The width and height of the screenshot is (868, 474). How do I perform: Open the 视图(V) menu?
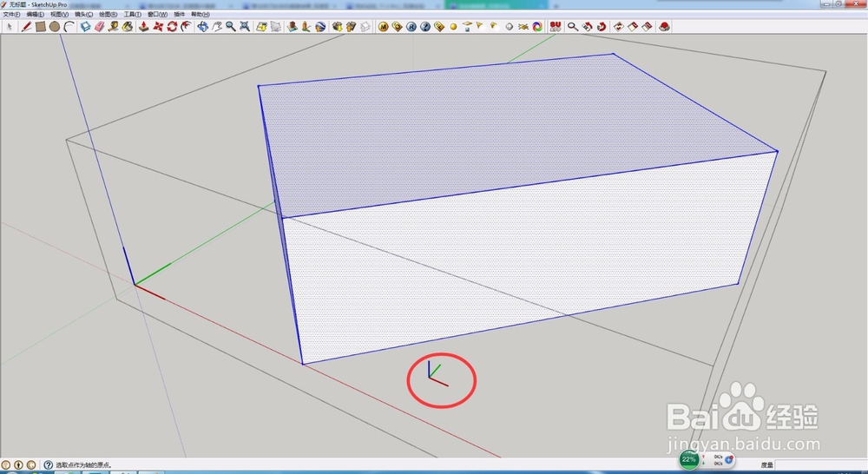click(x=59, y=15)
